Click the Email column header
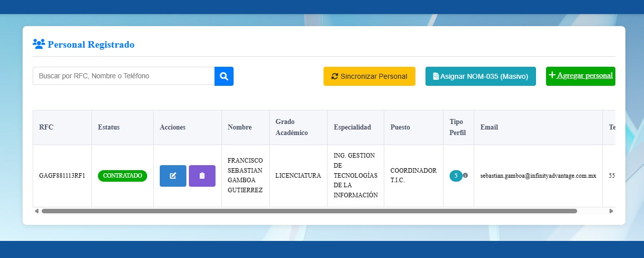644x258 pixels. click(539, 127)
